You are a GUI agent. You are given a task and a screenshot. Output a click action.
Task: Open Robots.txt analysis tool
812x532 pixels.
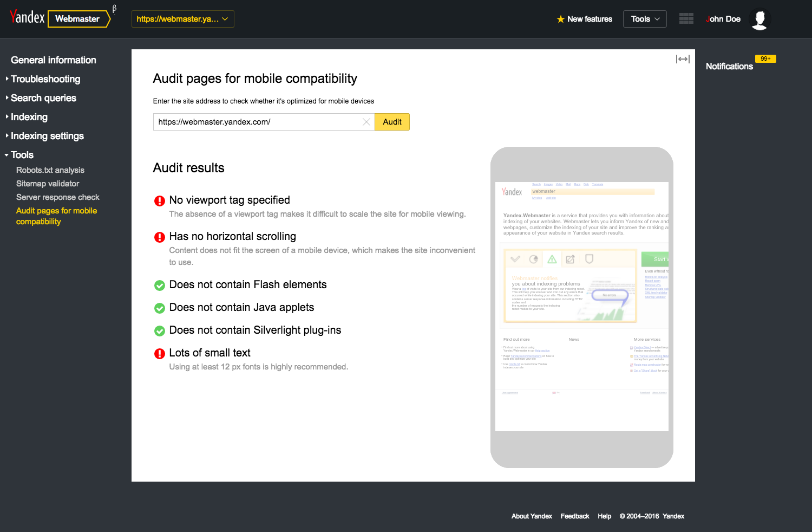pyautogui.click(x=50, y=170)
